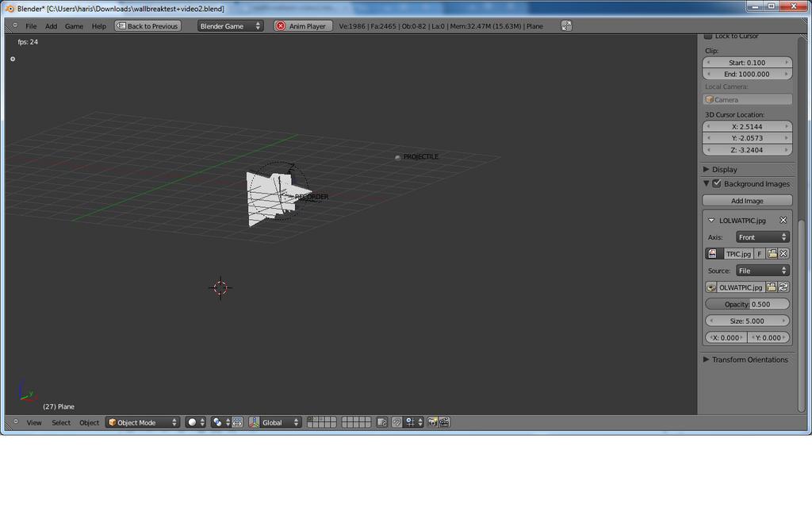Open the Select menu in 3D viewport header
This screenshot has width=812, height=519.
60,422
